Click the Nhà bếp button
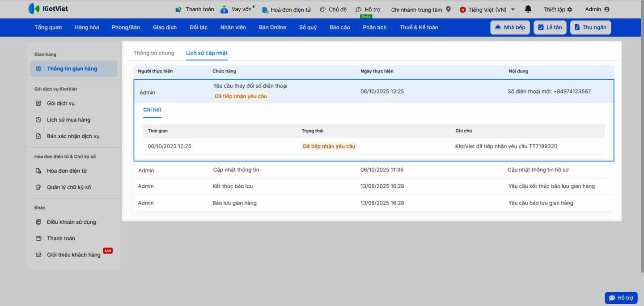Screen dimensions: 644x306 point(510,27)
